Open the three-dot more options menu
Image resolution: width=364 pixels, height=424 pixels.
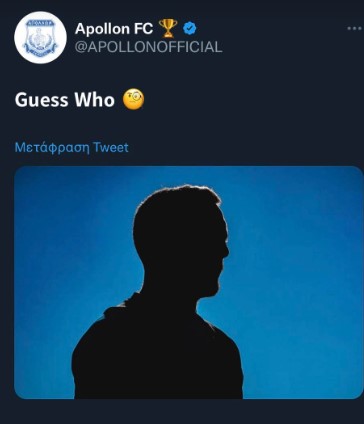[x=354, y=29]
